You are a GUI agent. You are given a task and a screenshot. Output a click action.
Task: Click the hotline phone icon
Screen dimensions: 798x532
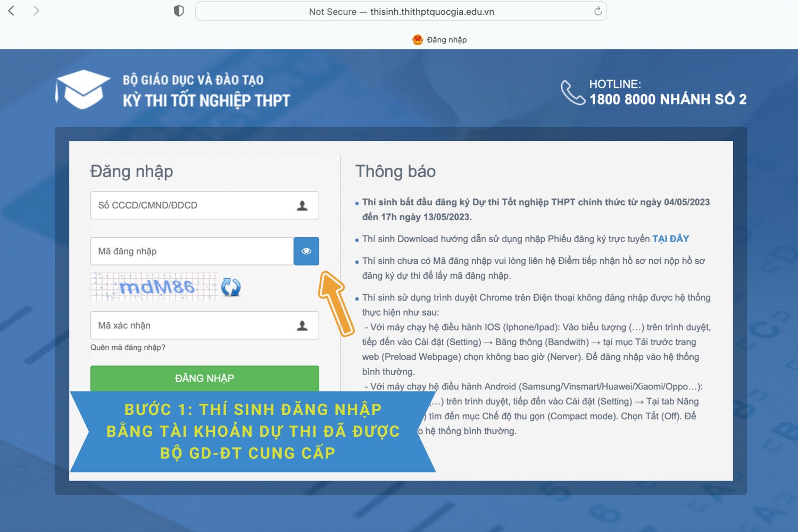click(573, 93)
